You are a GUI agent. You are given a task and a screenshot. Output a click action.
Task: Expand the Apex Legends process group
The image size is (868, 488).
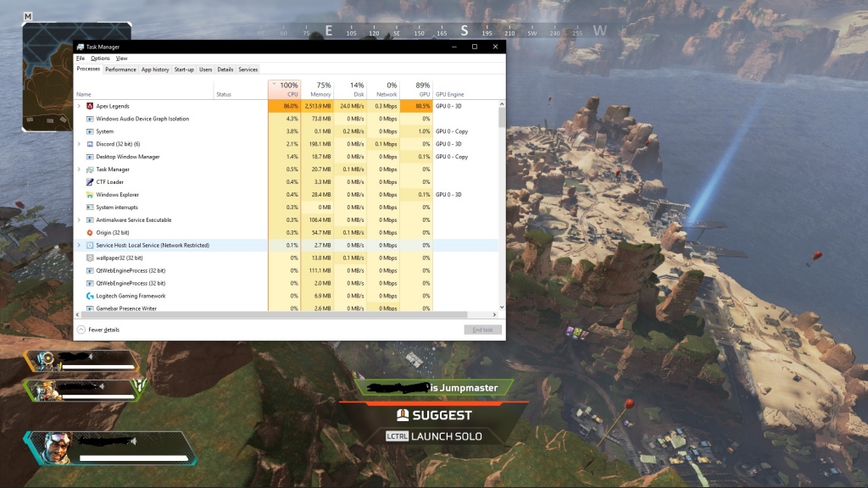(79, 107)
